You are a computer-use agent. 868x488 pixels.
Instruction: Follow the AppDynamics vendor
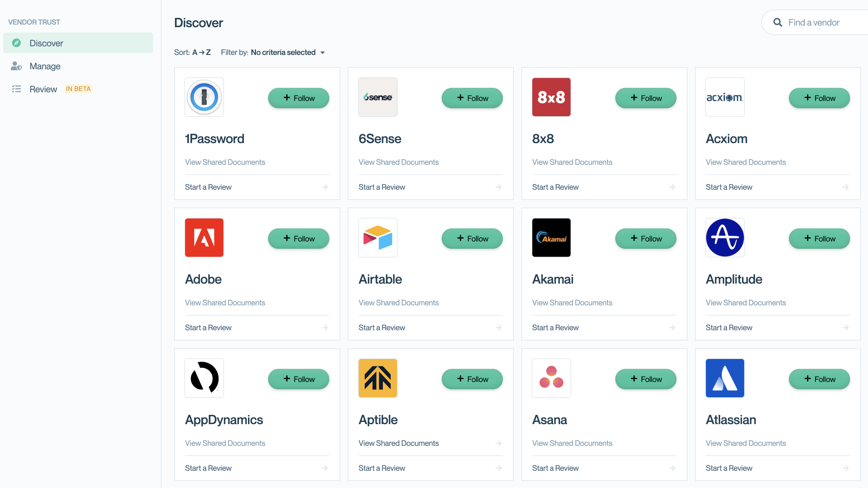point(299,379)
